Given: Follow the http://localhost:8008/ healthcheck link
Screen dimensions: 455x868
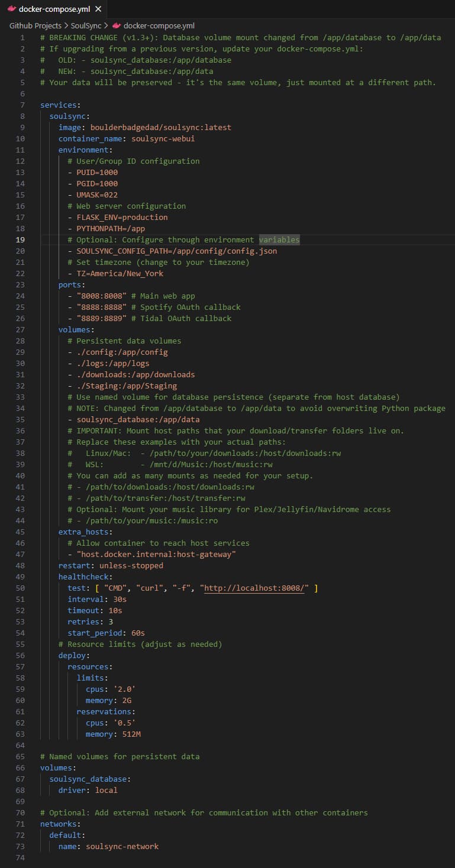Looking at the screenshot, I should pyautogui.click(x=256, y=588).
